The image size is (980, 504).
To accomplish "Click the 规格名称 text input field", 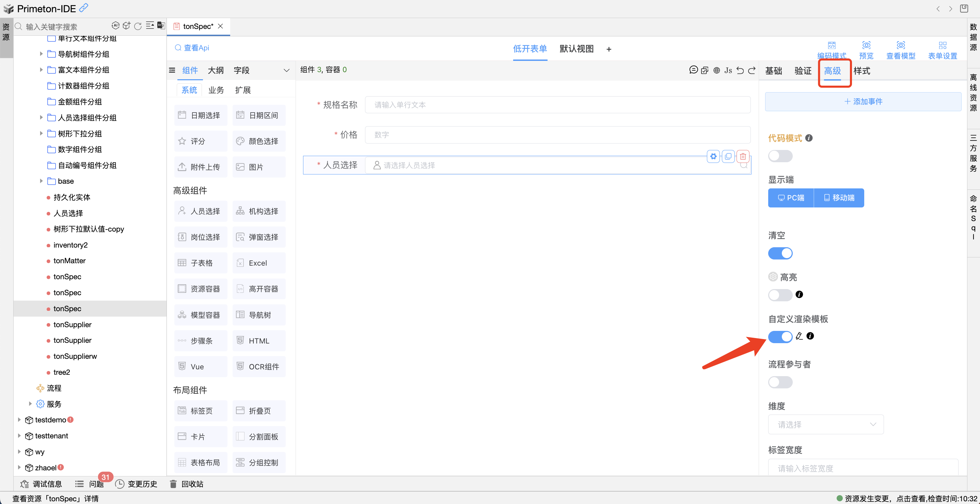I will 557,105.
